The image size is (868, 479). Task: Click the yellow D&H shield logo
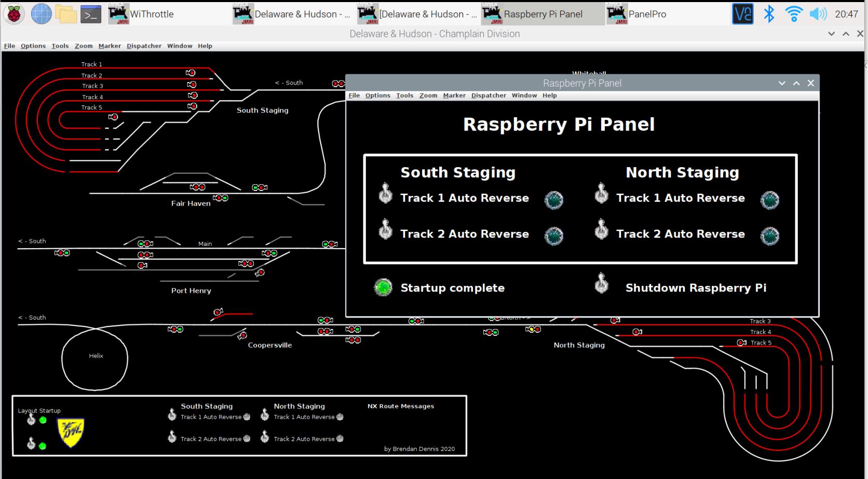pos(71,433)
